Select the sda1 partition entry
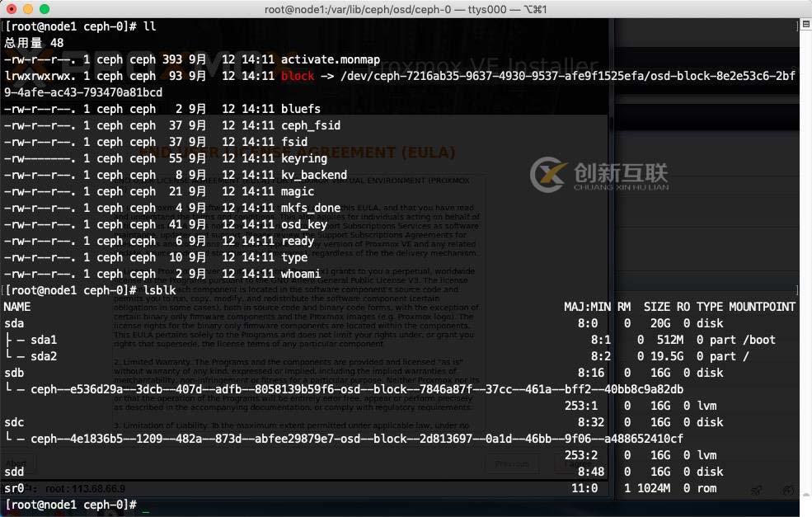 [44, 340]
